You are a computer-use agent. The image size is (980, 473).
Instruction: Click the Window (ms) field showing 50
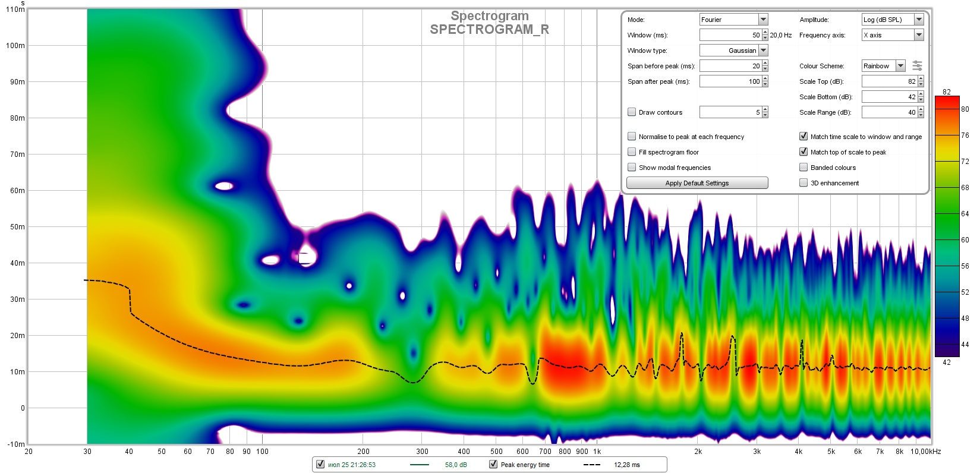pos(730,35)
